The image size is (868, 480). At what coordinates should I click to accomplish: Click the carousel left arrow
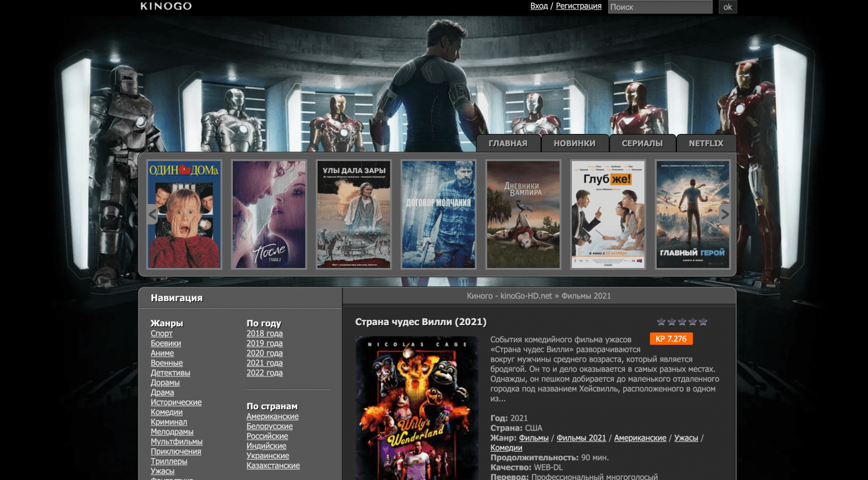[152, 214]
